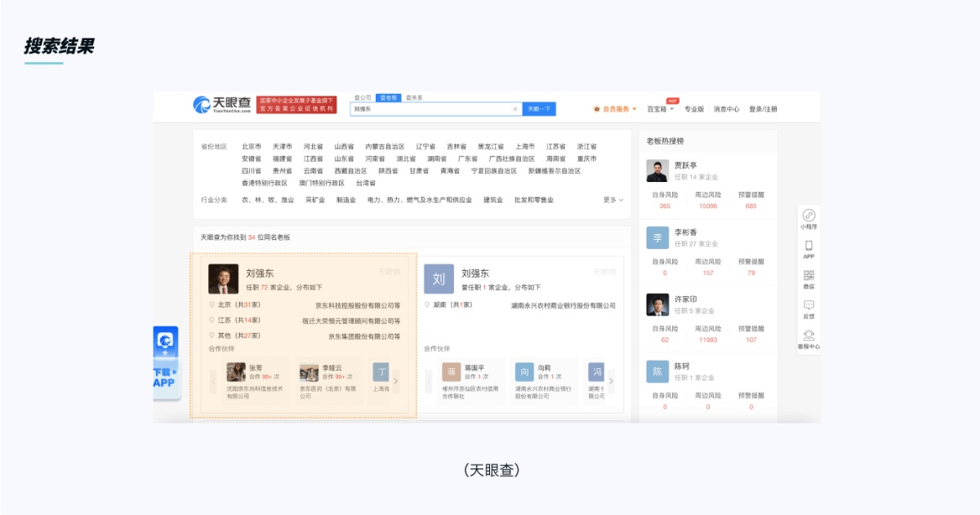Open the 小程序 mini-program icon
The image size is (980, 515).
[x=808, y=215]
